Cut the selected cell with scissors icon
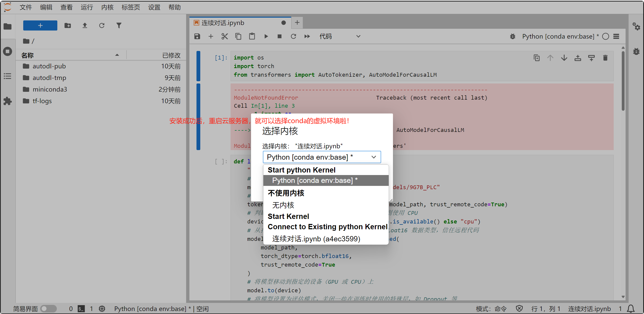Viewport: 644px width, 314px height. coord(225,37)
